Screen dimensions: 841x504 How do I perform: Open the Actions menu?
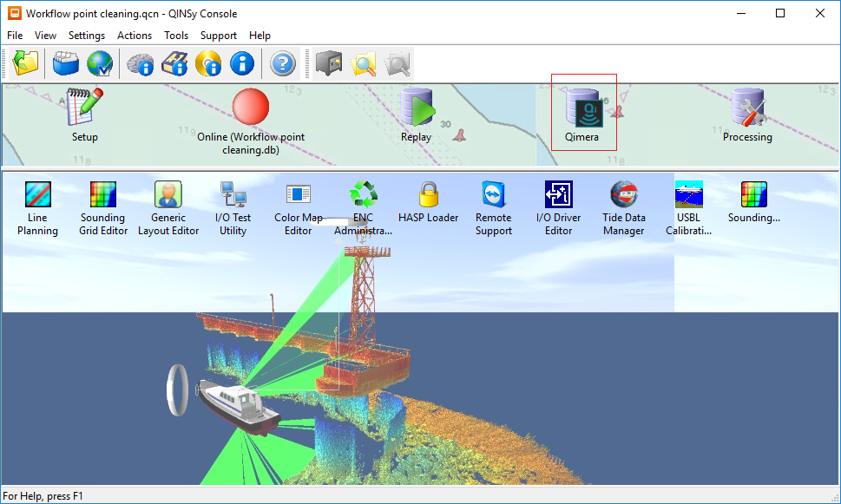pos(135,36)
